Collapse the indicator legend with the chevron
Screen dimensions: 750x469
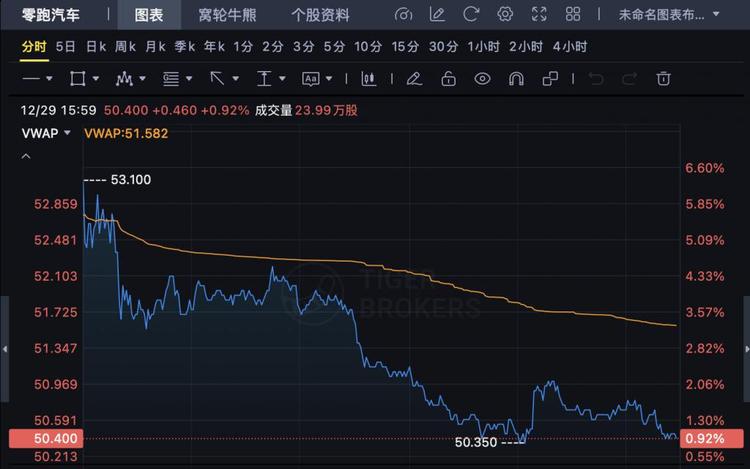tap(26, 156)
